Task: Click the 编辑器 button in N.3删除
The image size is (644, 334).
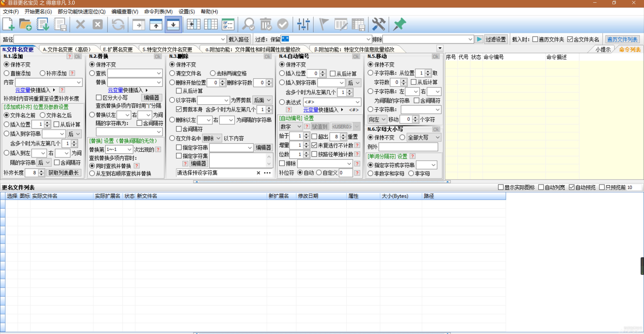Action: pos(263,148)
